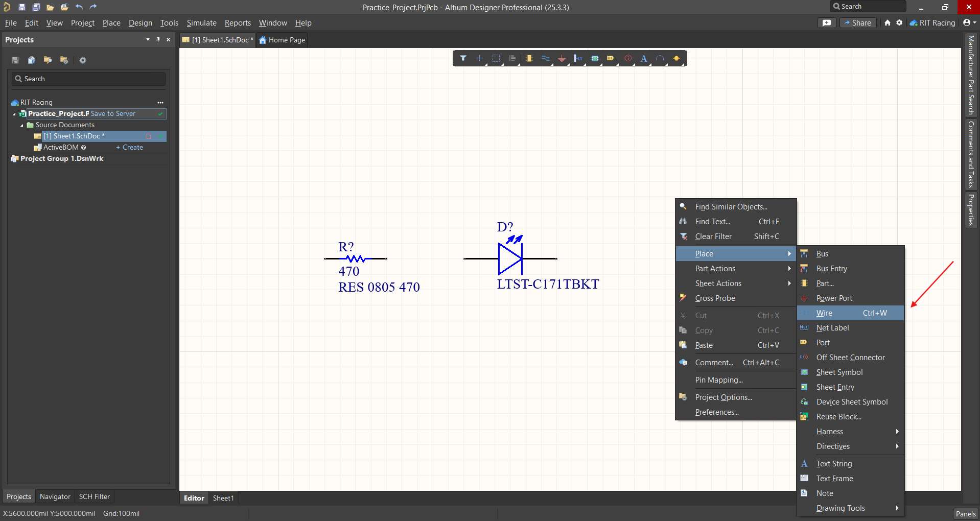This screenshot has width=980, height=521.
Task: Select the red Parameter Set directive icon
Action: pyautogui.click(x=627, y=58)
